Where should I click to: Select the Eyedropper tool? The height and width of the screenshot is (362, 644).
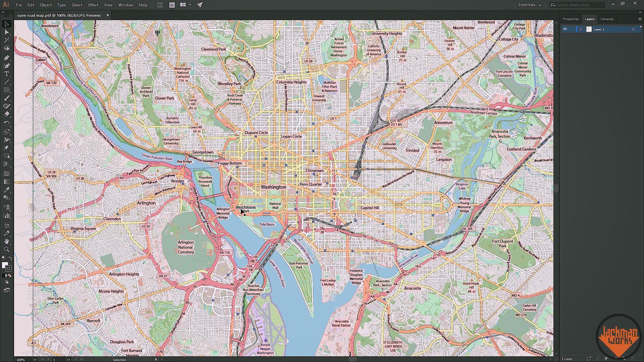6,190
